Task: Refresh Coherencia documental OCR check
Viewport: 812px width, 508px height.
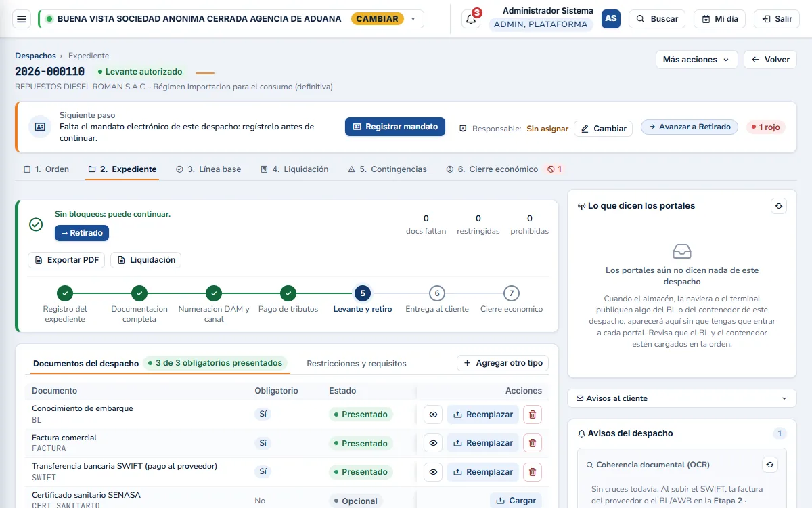Action: tap(770, 465)
